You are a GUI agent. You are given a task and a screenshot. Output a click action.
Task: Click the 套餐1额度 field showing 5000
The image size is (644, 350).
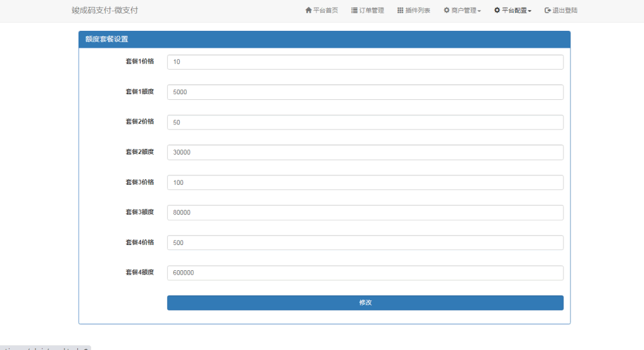[x=365, y=92]
